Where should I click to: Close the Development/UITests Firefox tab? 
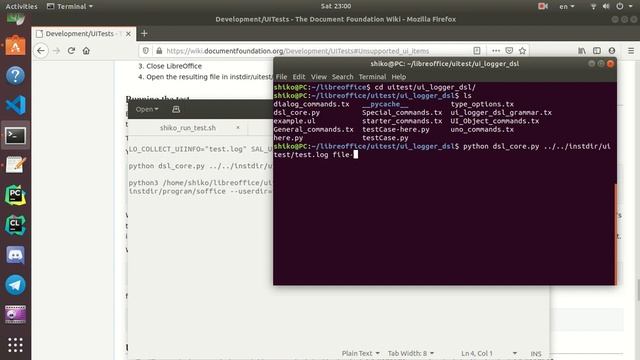pos(128,34)
